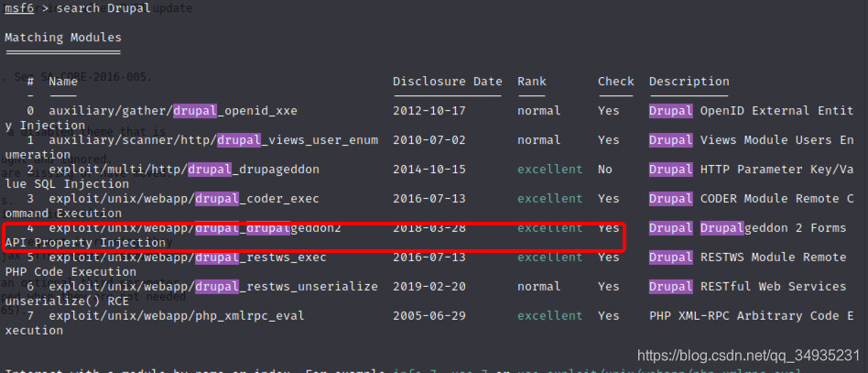Click 'Drupal Drupalgeddon 2 Forms' description

coord(748,228)
